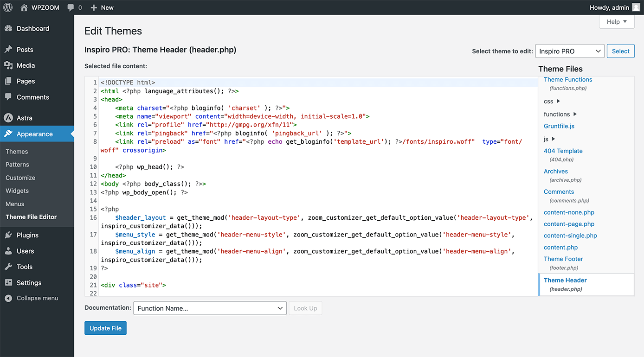Open the Media library icon
The width and height of the screenshot is (644, 357).
pyautogui.click(x=8, y=65)
